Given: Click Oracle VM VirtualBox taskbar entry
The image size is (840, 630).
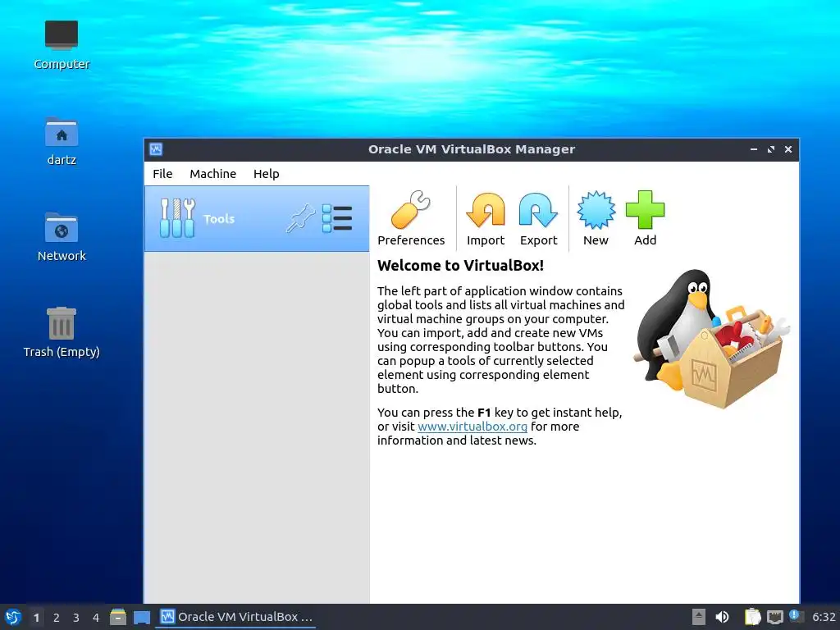Looking at the screenshot, I should click(x=236, y=617).
